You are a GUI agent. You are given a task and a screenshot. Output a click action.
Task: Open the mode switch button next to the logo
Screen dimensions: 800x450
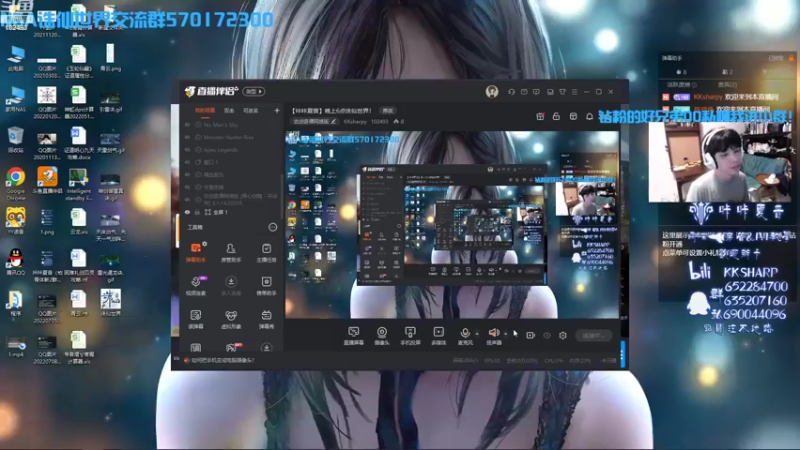(254, 91)
